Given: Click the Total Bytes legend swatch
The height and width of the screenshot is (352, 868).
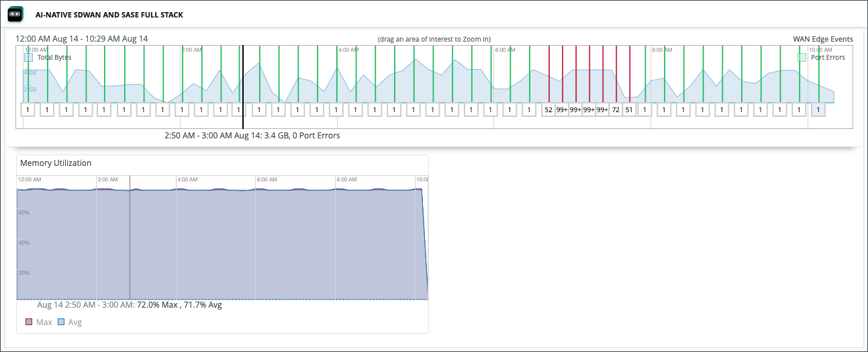Looking at the screenshot, I should (x=28, y=58).
